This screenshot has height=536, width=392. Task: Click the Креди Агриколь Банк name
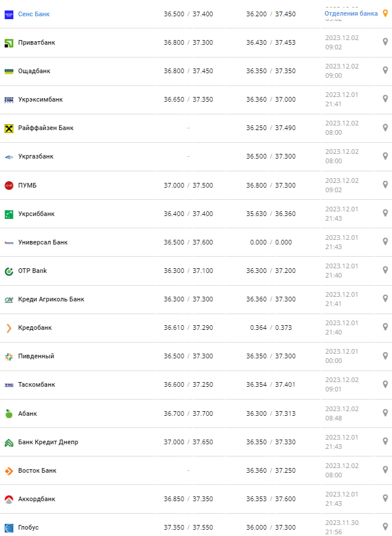click(51, 299)
